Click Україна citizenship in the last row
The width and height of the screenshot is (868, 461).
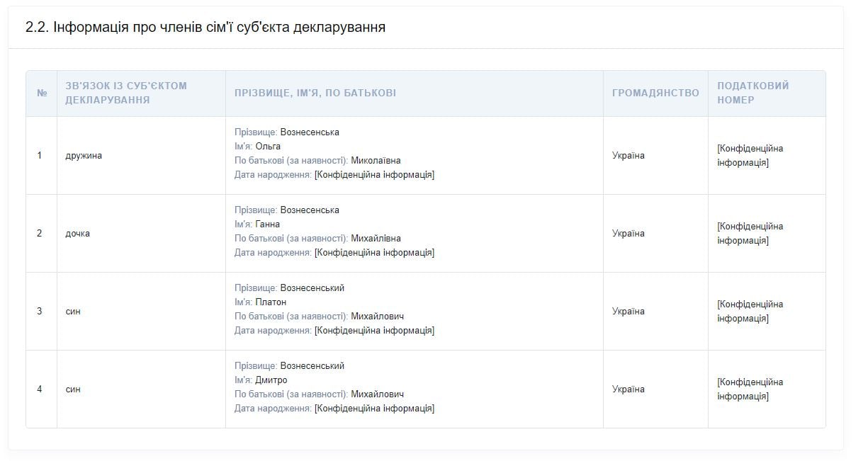[629, 389]
